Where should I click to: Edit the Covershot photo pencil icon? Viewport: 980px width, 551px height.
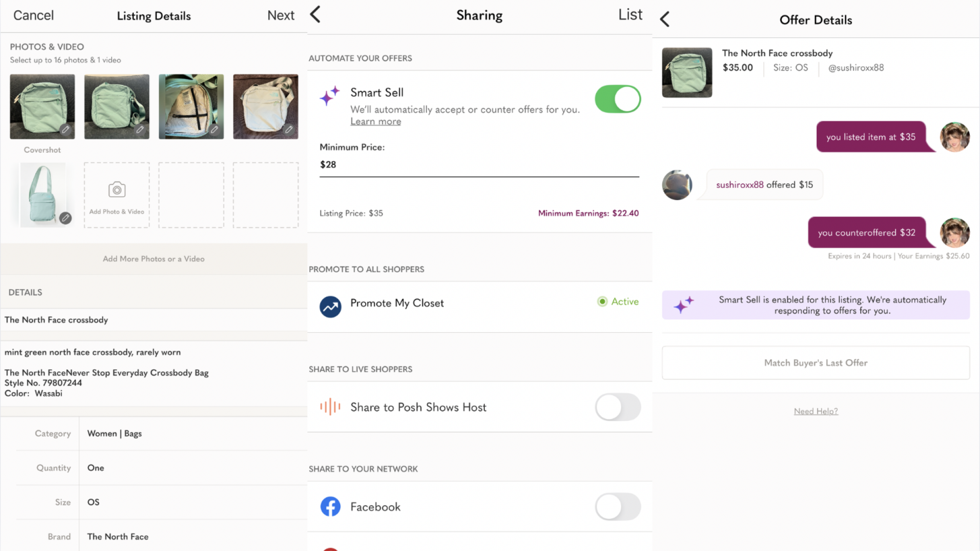(66, 130)
